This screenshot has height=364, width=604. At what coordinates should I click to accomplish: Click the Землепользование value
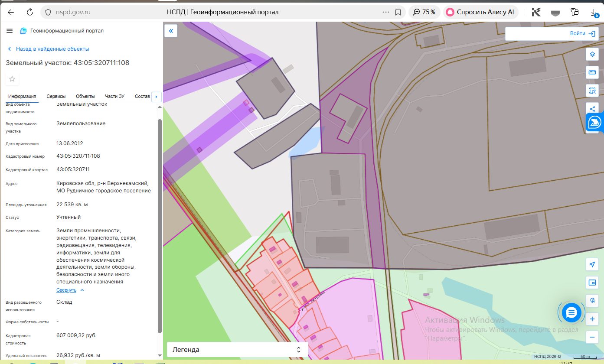pyautogui.click(x=81, y=123)
